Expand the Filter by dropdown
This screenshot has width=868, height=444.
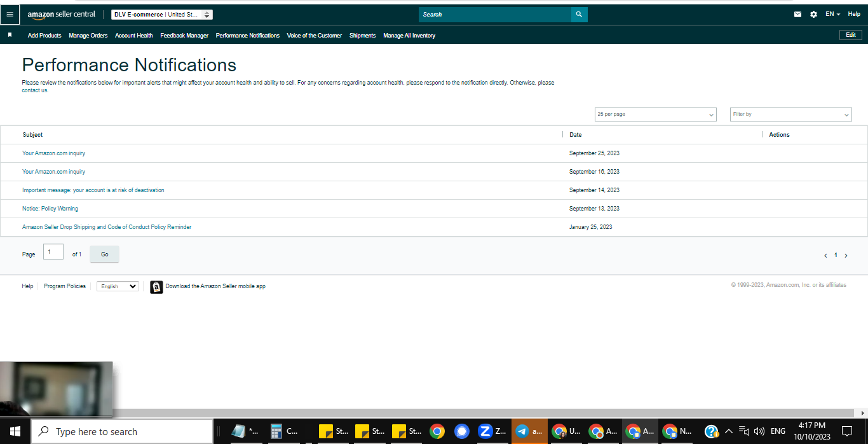pos(791,114)
